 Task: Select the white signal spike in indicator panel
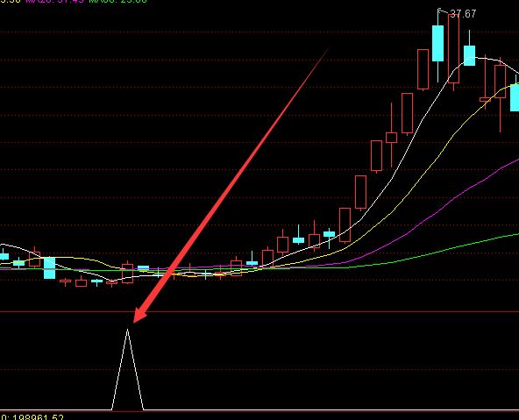tap(127, 369)
